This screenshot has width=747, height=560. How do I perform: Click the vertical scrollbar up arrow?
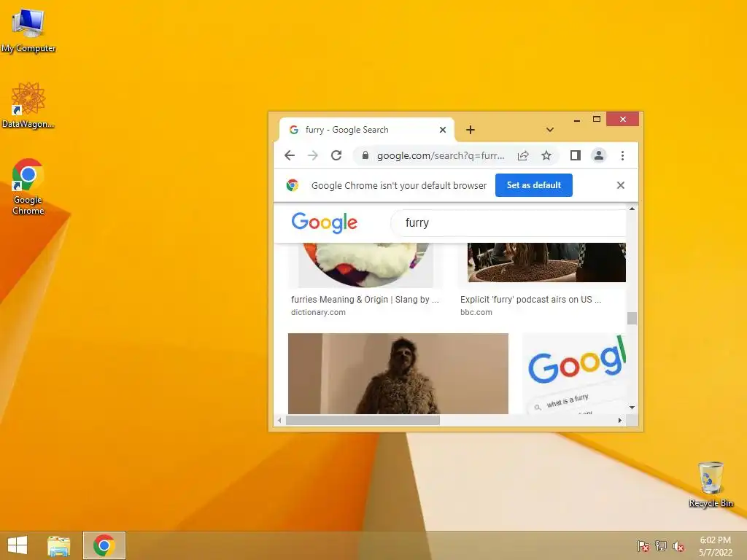[x=632, y=209]
